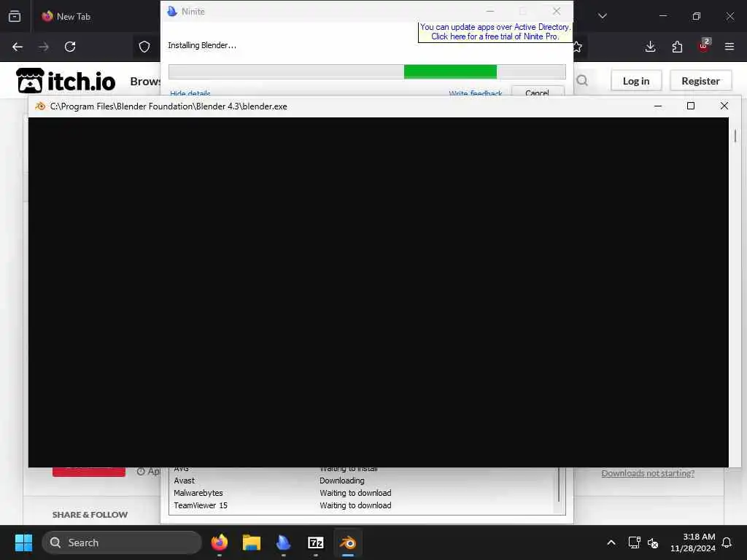Open the Windows Start menu
Image resolution: width=747 pixels, height=560 pixels.
pyautogui.click(x=23, y=542)
